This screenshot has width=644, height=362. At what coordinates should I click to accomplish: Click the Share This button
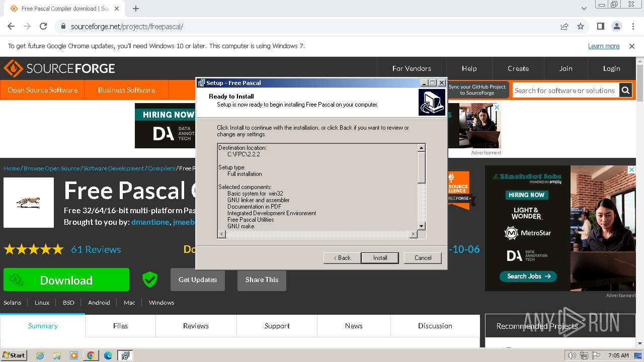262,280
